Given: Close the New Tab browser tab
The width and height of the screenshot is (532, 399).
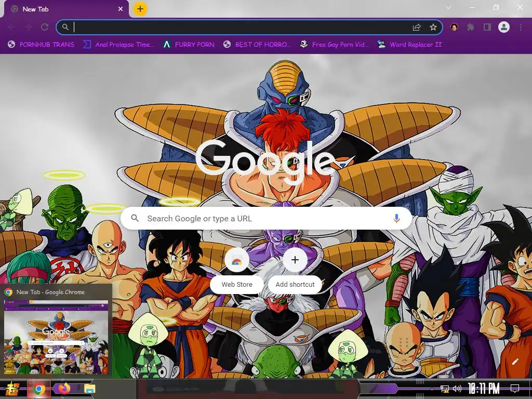Looking at the screenshot, I should [121, 9].
